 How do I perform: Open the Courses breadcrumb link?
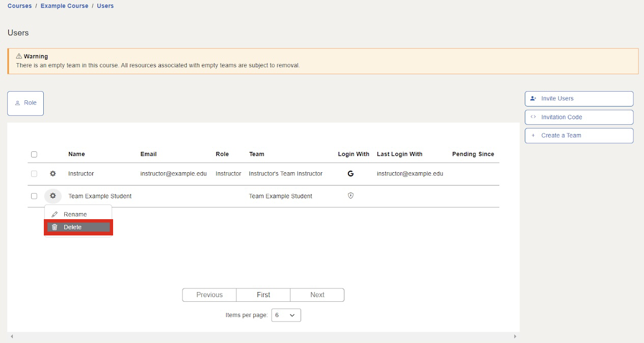(x=19, y=6)
